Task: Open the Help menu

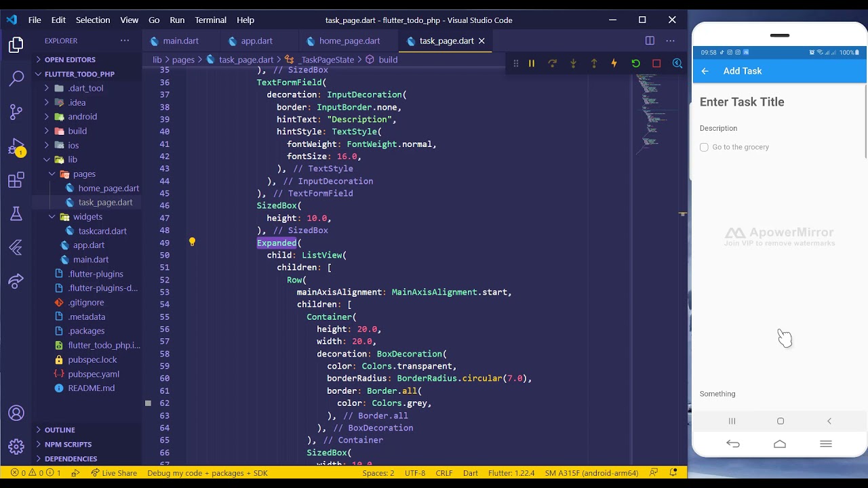Action: (245, 20)
